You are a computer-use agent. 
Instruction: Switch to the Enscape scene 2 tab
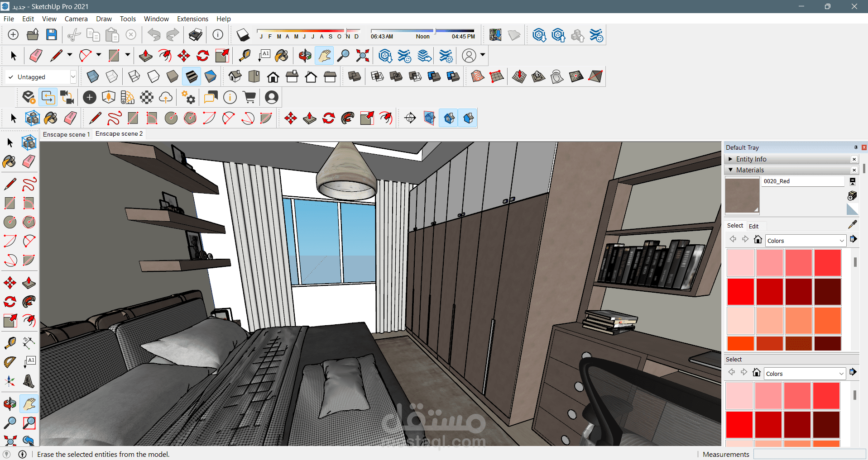(x=119, y=134)
